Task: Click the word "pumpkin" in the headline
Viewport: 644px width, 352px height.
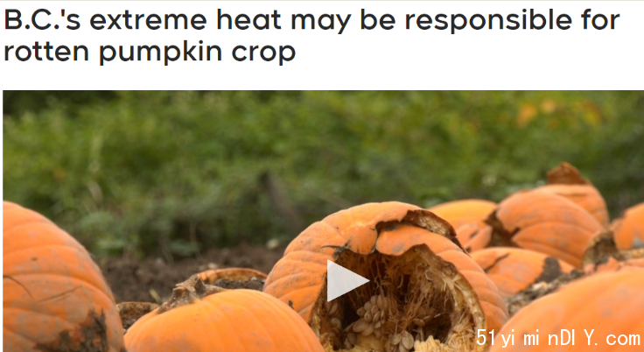Action: (x=161, y=53)
